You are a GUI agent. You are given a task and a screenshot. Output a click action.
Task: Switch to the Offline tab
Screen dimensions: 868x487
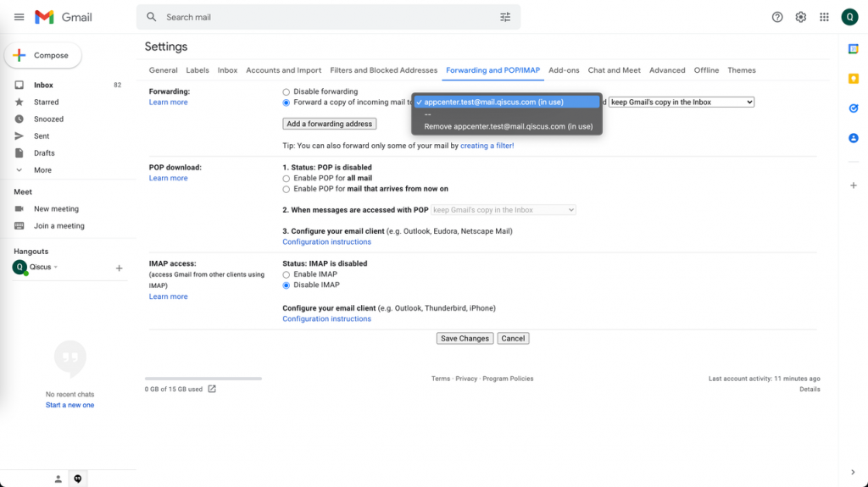click(706, 70)
